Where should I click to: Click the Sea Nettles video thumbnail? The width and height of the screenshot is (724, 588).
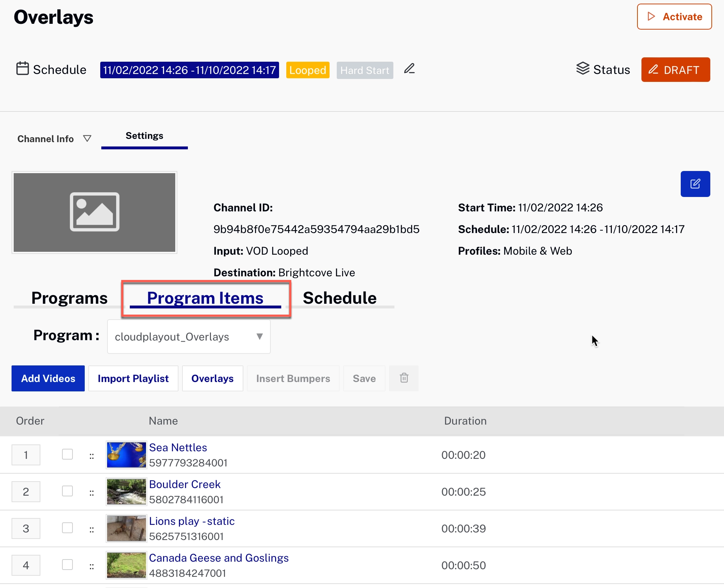point(126,455)
